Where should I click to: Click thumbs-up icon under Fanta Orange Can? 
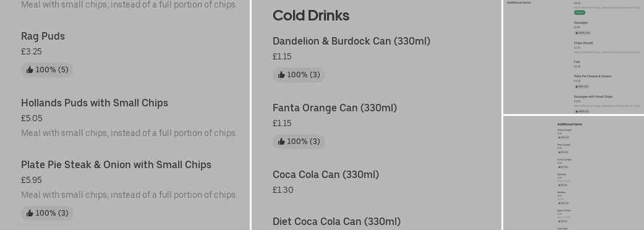[x=281, y=141]
